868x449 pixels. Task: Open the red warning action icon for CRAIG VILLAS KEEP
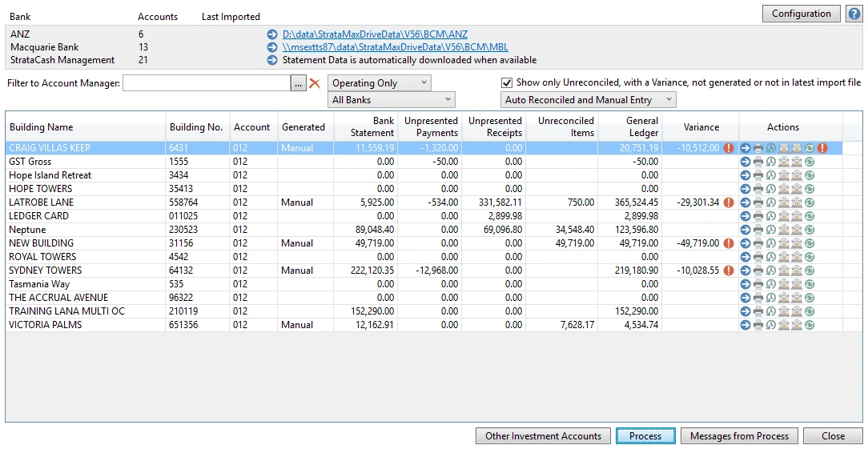(822, 148)
